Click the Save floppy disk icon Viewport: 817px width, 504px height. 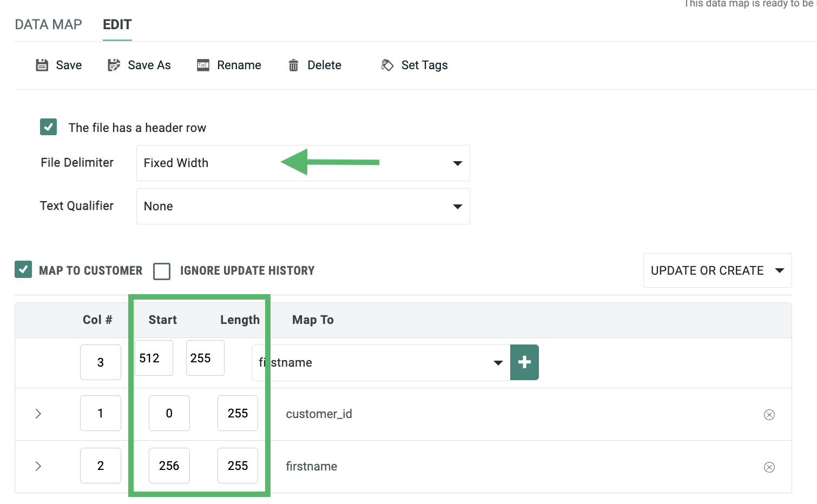click(42, 65)
